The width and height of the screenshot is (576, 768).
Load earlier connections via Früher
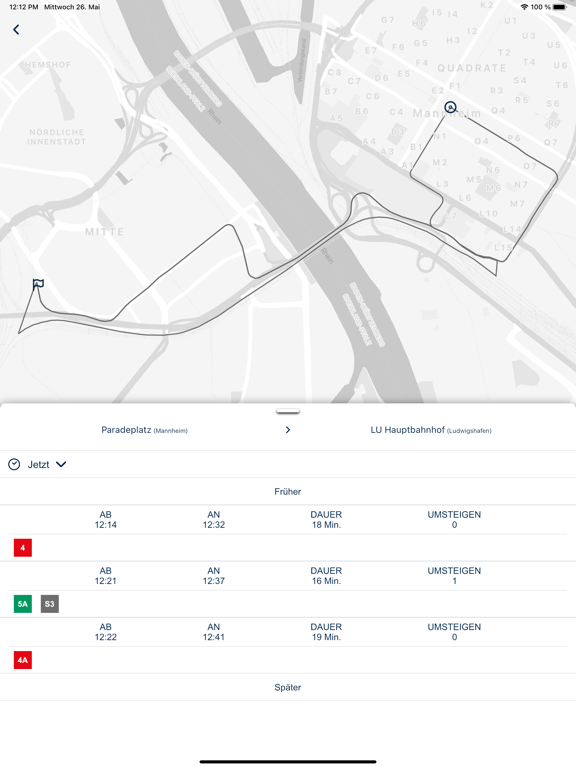point(288,492)
